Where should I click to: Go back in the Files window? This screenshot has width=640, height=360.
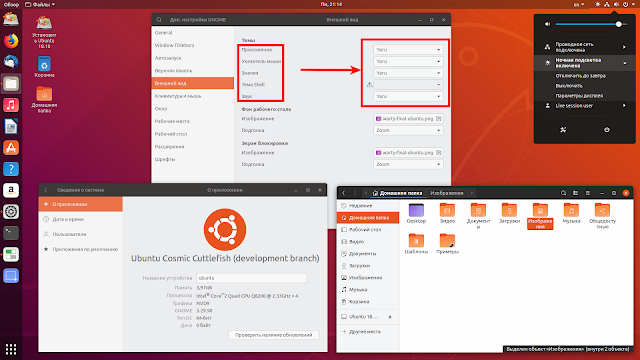pos(344,193)
